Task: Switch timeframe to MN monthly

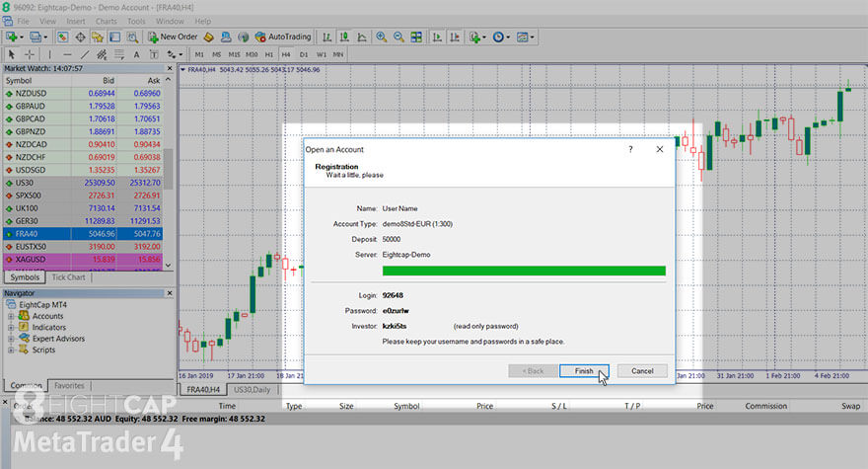Action: tap(338, 54)
